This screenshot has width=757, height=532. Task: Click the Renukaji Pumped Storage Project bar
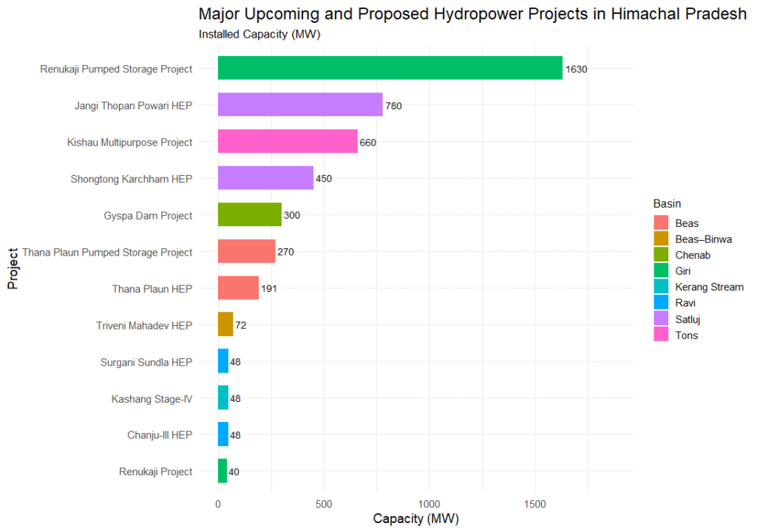pyautogui.click(x=390, y=68)
